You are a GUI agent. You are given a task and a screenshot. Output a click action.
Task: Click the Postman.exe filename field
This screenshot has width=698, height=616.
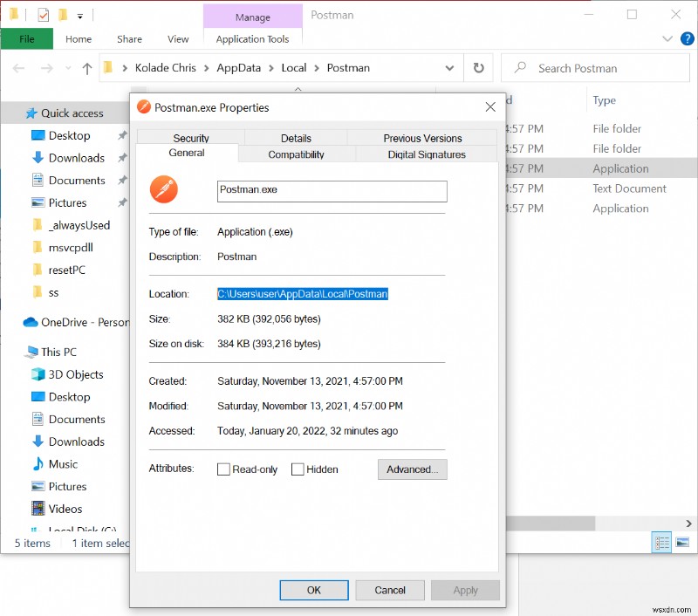(x=332, y=191)
